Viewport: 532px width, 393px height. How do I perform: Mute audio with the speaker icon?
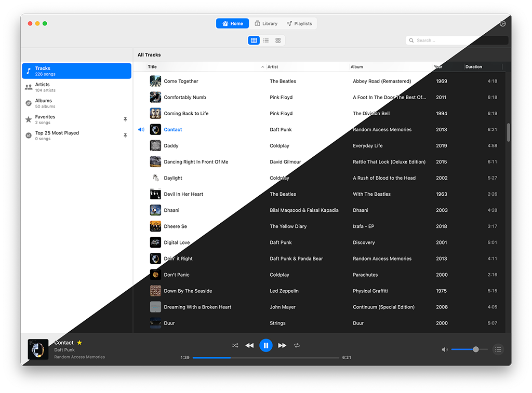click(x=445, y=349)
